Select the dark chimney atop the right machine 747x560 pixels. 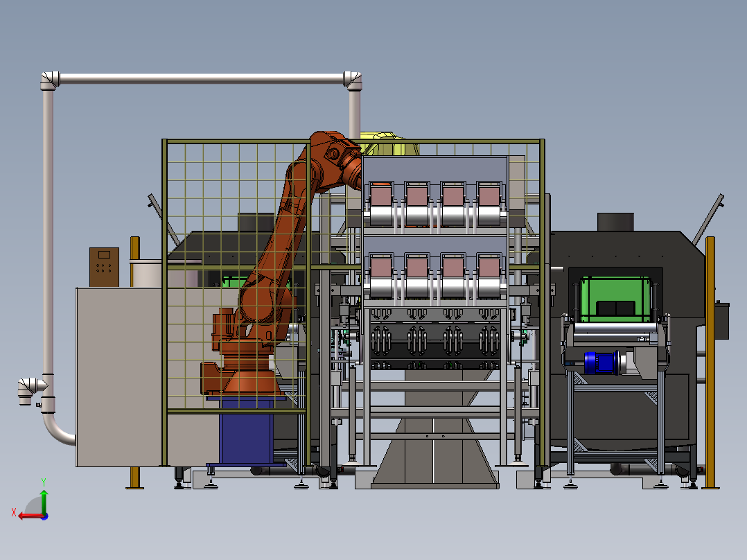click(x=615, y=222)
